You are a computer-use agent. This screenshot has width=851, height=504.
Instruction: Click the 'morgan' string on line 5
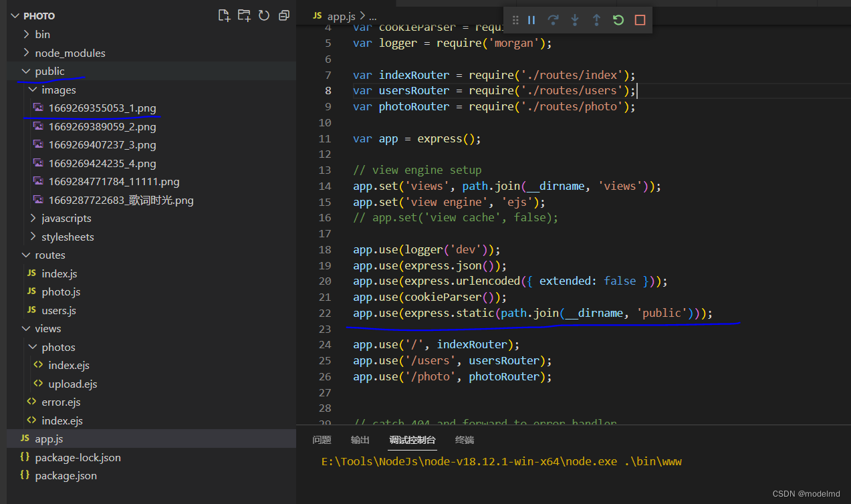[514, 43]
